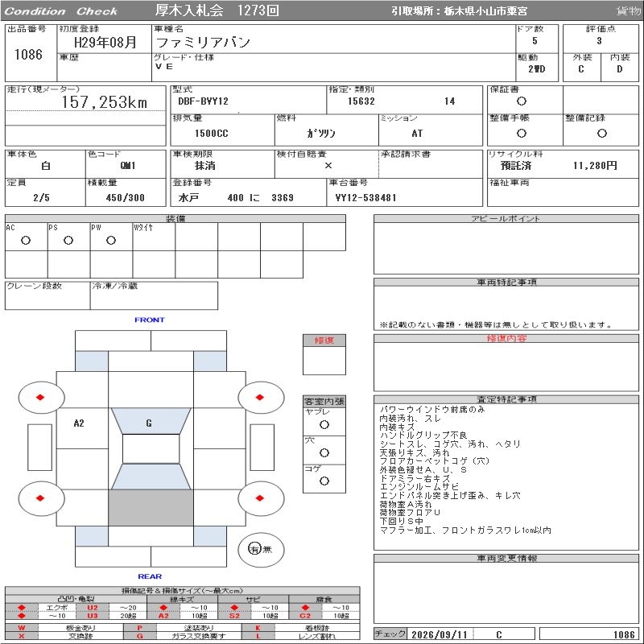Click the red U3 legend code
The image size is (644, 644).
[x=93, y=616]
